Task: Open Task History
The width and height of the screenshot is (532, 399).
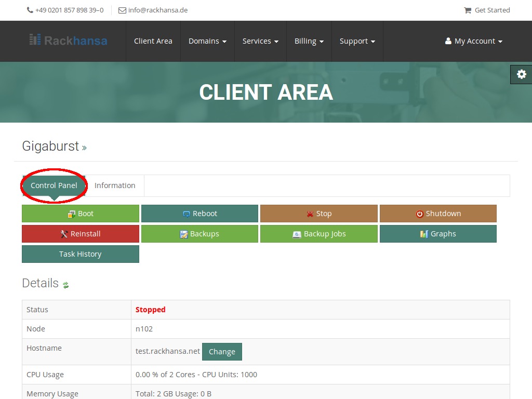Action: [x=81, y=254]
